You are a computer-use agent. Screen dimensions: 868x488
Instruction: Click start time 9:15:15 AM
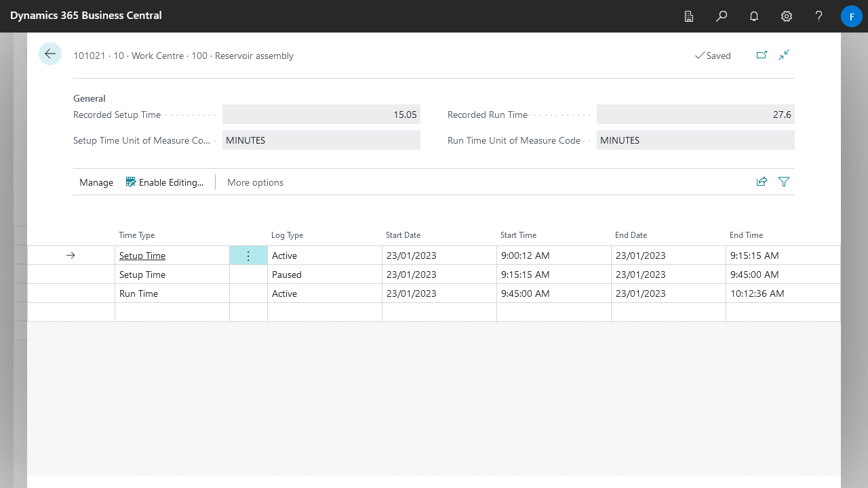click(554, 274)
